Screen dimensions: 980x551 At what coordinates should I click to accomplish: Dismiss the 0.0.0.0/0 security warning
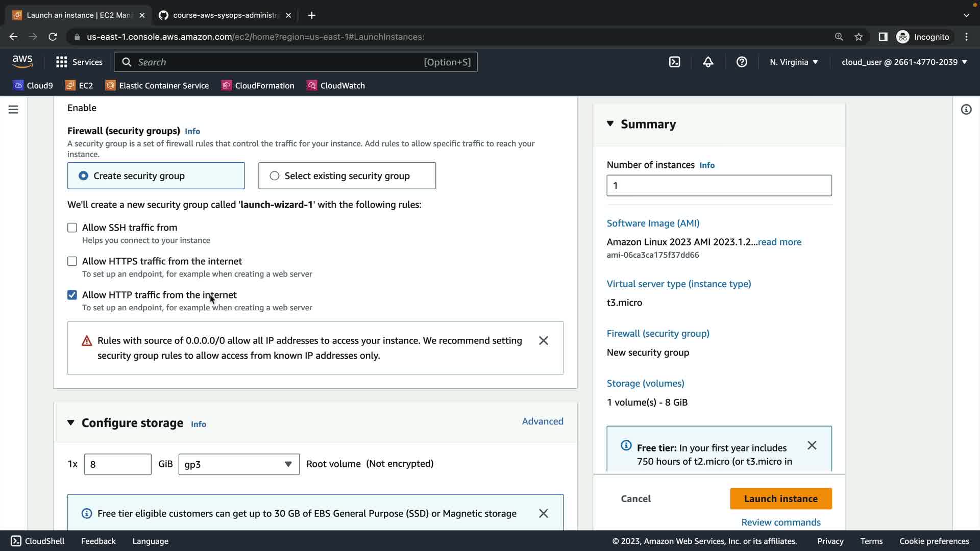tap(543, 340)
